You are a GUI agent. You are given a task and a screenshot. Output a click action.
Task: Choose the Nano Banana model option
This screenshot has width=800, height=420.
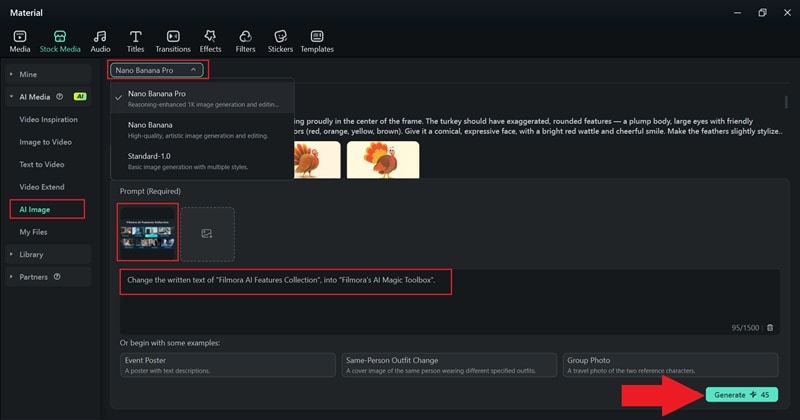pos(203,130)
